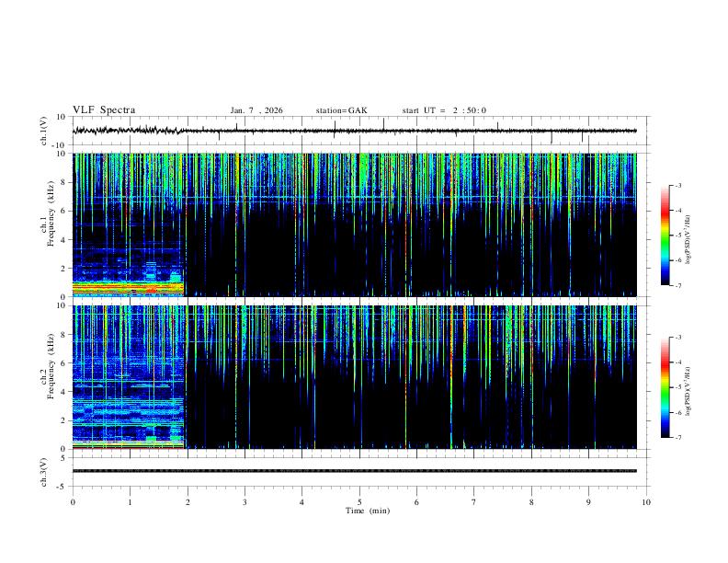728x563 pixels.
Task: Click the 'station=GAK' label
Action: pos(341,110)
